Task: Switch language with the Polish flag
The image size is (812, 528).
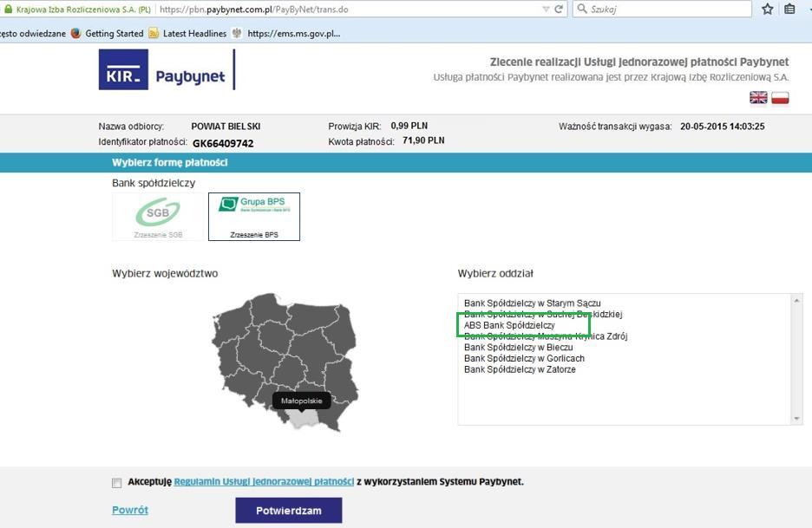Action: coord(780,97)
